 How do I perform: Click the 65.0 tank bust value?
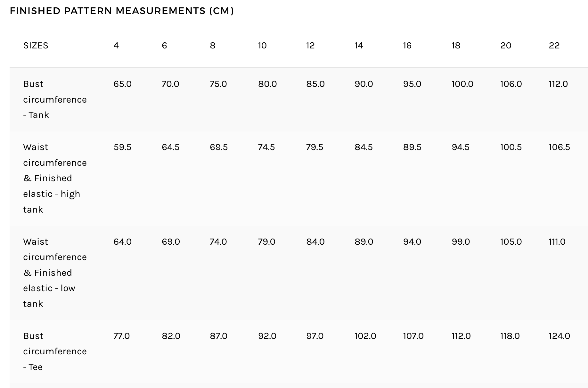pyautogui.click(x=122, y=84)
